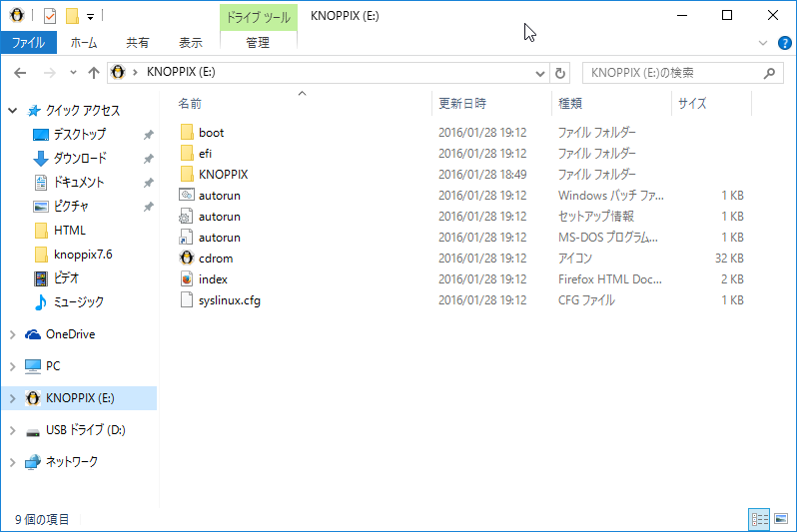Image resolution: width=797 pixels, height=532 pixels.
Task: Open the ファイル menu tab
Action: pos(28,43)
